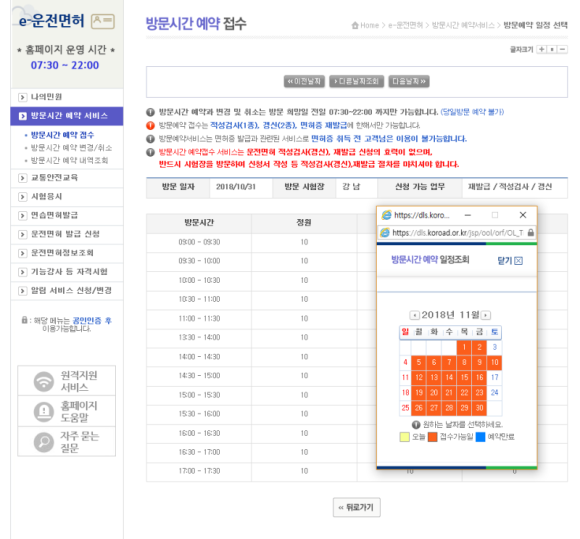The width and height of the screenshot is (580, 539).
Task: Click 당일방문 예약 불가 link
Action: click(x=472, y=112)
